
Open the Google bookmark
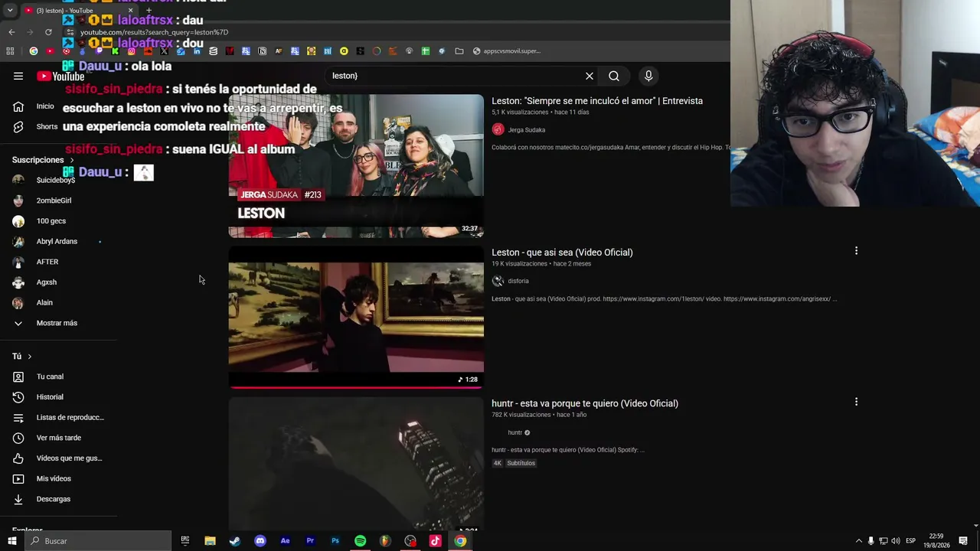(x=34, y=51)
